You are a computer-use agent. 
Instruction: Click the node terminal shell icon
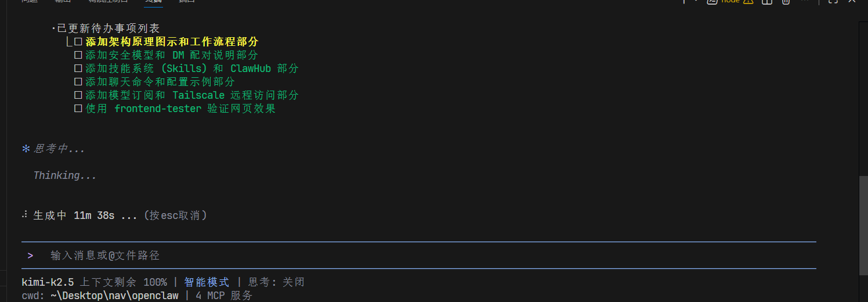point(713,2)
